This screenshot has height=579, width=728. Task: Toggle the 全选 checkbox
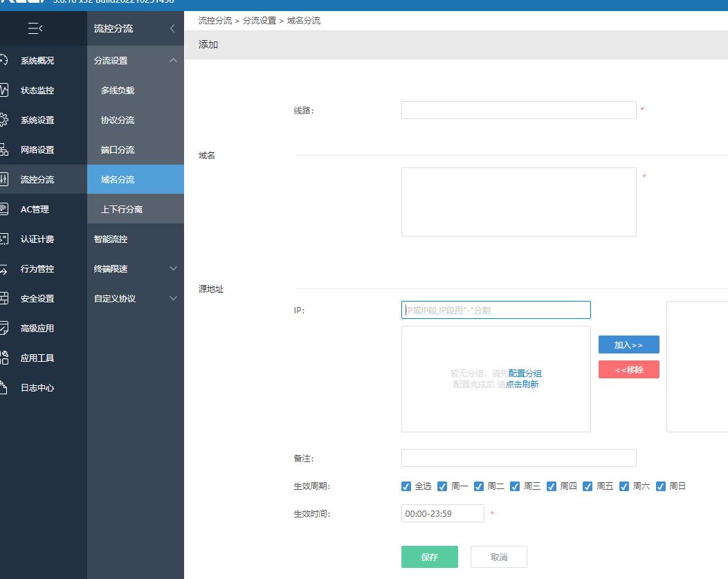[406, 486]
